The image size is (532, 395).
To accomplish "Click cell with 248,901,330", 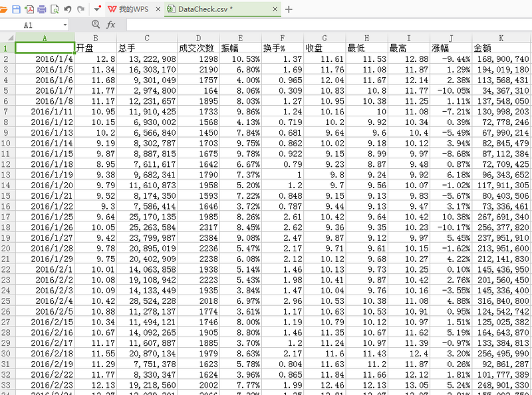I will click(502, 385).
